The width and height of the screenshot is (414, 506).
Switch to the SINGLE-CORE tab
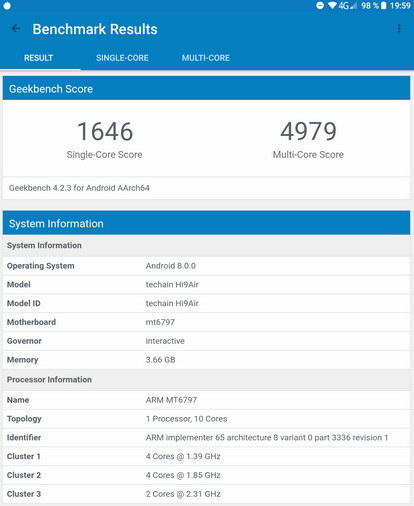(122, 58)
